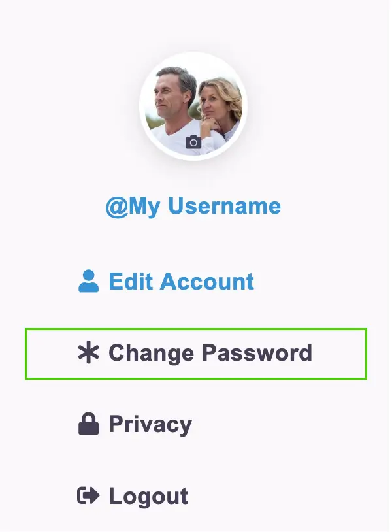The image size is (392, 532).
Task: Click the padlock icon next to Privacy
Action: tap(88, 424)
